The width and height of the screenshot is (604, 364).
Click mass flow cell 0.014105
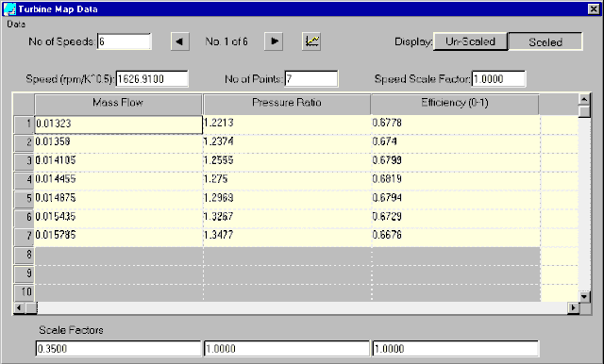tap(118, 161)
